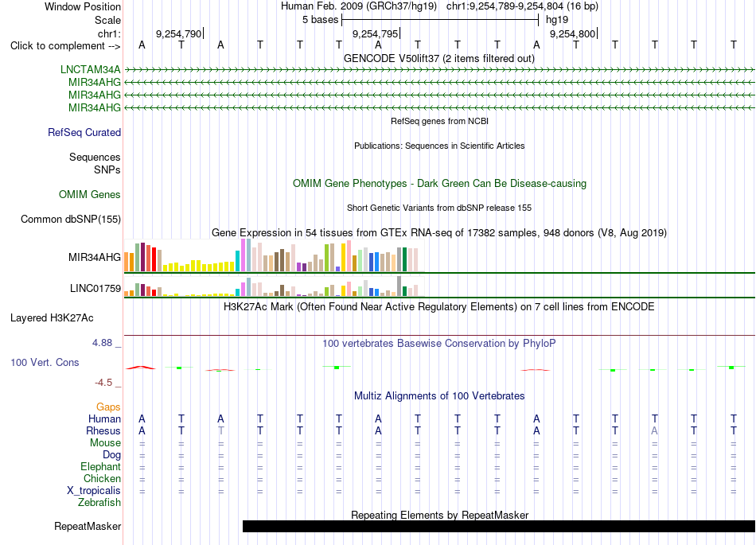Select the Elephant species label
756x545 pixels.
[101, 466]
